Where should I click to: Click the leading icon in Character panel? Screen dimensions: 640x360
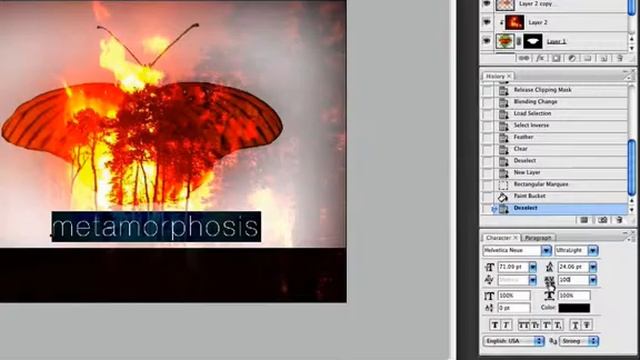point(549,267)
